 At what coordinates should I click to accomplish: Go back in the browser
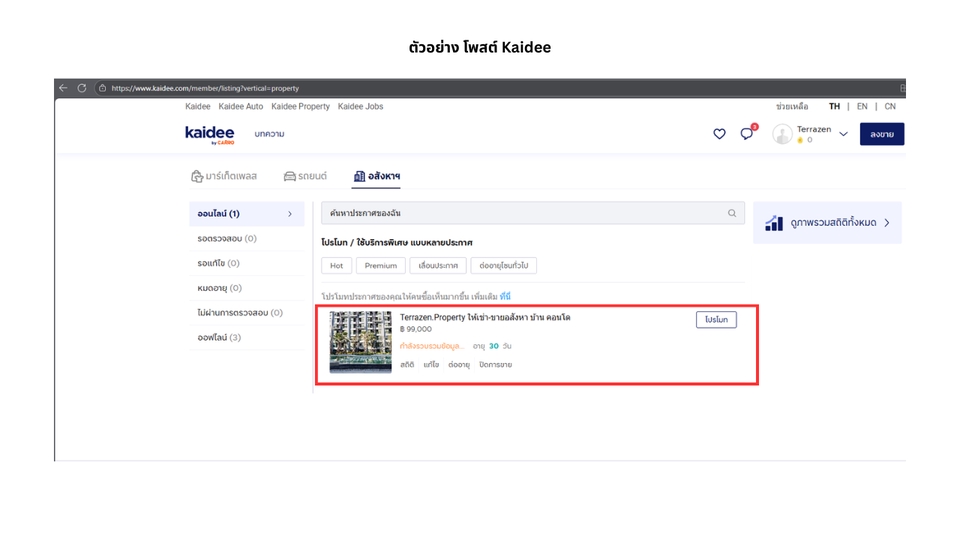pos(63,88)
